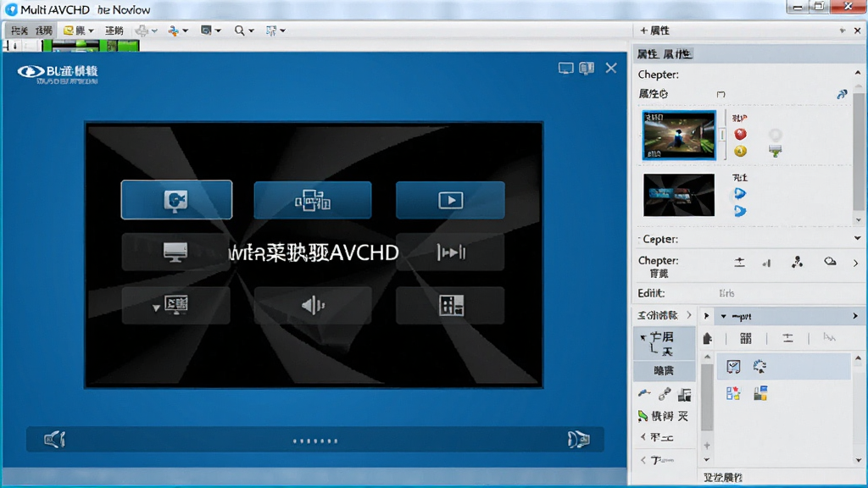Collapse the tree node at the top of the left list
868x488 pixels.
coord(643,336)
